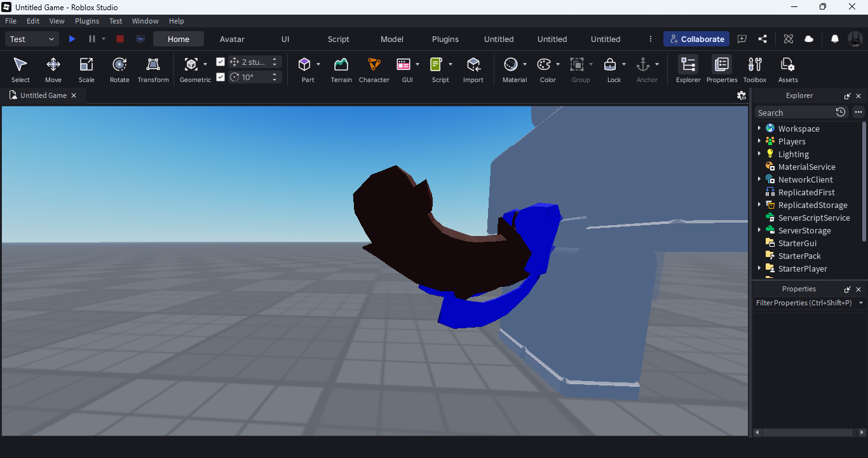Select the Move tool
The width and height of the screenshot is (868, 458).
(x=53, y=69)
